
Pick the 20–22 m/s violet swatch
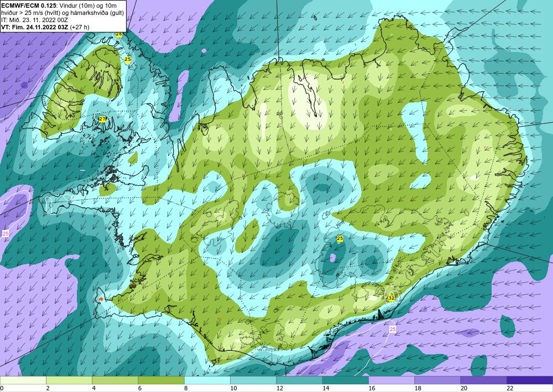pos(483,380)
